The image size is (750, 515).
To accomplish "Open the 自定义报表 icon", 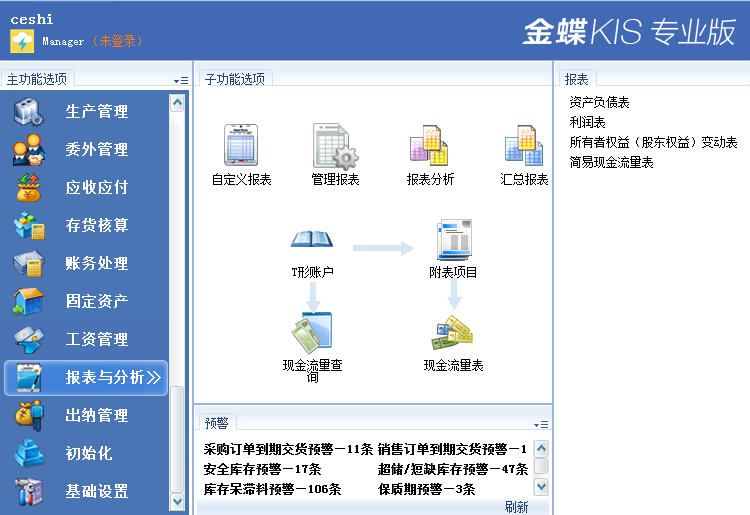I will (241, 146).
